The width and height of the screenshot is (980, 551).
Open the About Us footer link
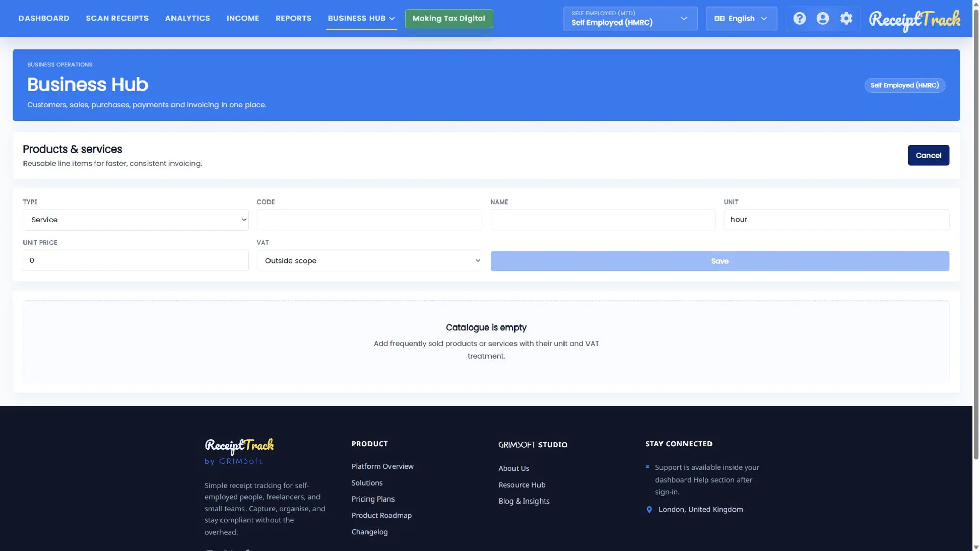coord(513,469)
